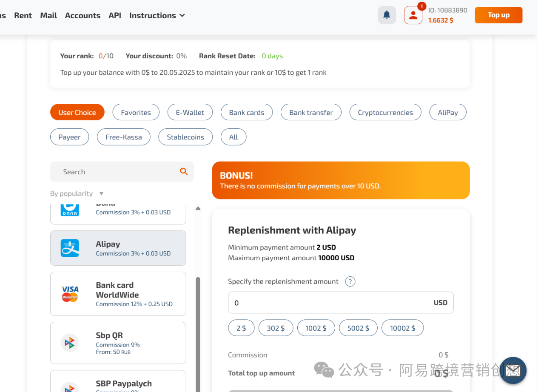This screenshot has width=538, height=392.
Task: Show Stablecoins payment methods
Action: click(x=185, y=137)
